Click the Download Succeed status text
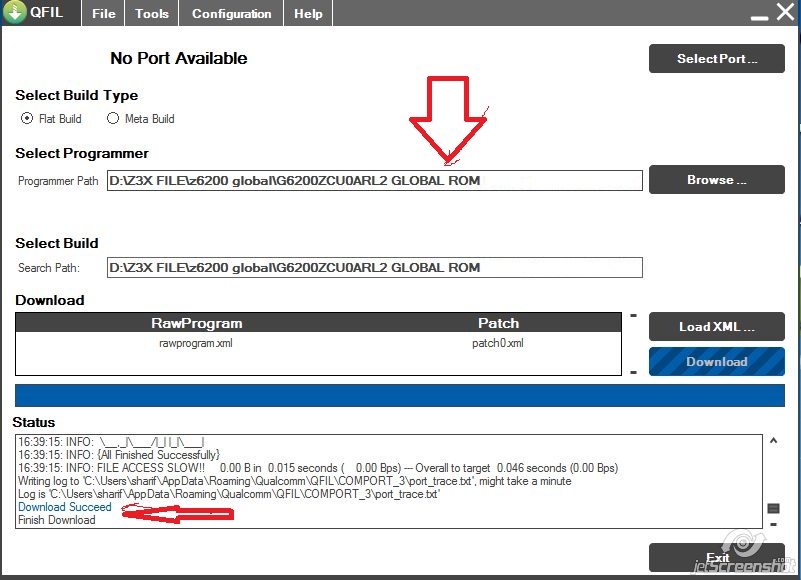The width and height of the screenshot is (801, 580). point(65,507)
